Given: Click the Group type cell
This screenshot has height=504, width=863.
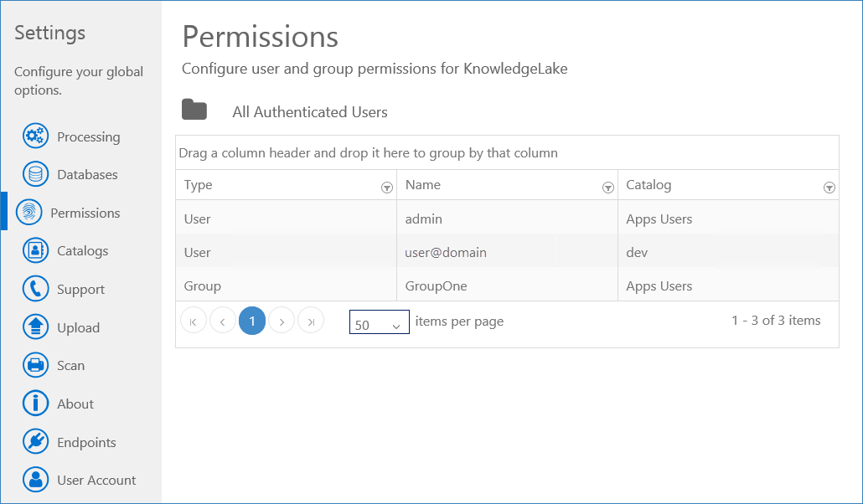Looking at the screenshot, I should point(287,285).
